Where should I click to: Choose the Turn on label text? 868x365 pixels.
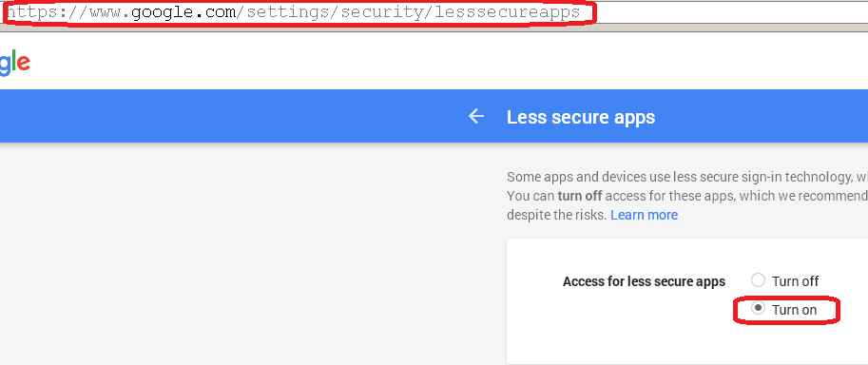click(794, 310)
